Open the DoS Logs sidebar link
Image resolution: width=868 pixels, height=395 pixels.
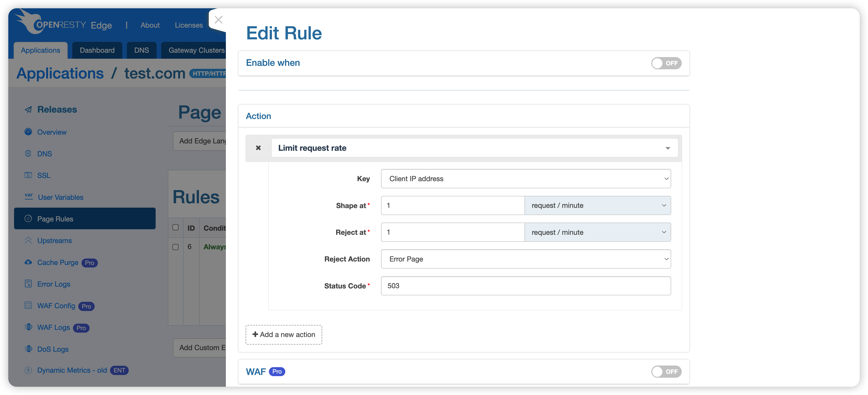click(x=52, y=349)
